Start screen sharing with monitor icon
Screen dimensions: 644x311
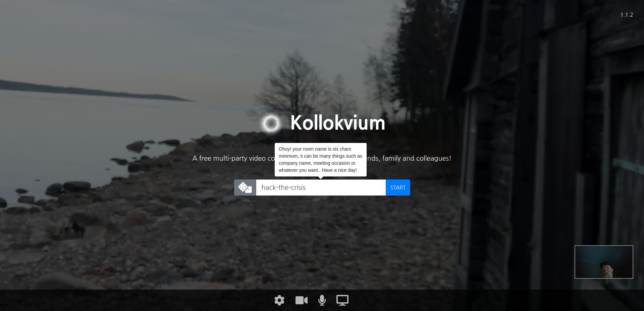click(x=342, y=300)
